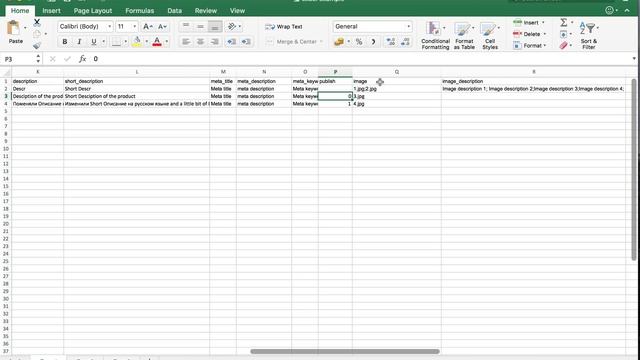Click the Increase Decimal icon
Viewport: 640px width, 360px height.
coord(391,42)
